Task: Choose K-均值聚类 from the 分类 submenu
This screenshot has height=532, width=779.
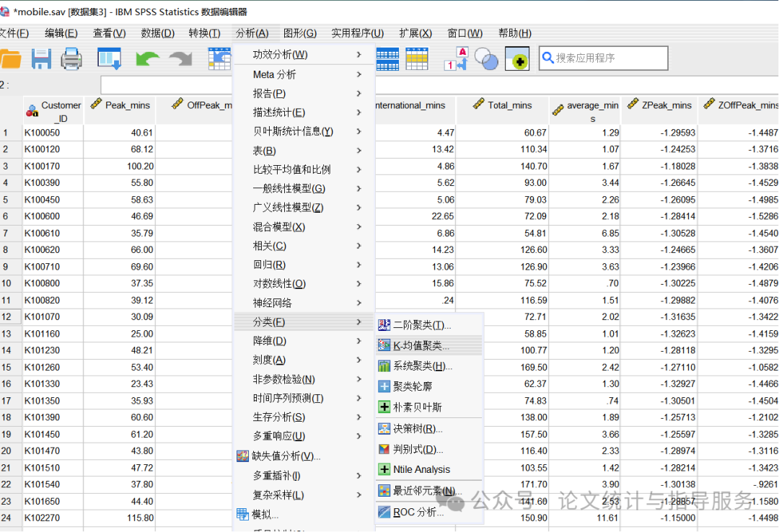Action: 429,345
